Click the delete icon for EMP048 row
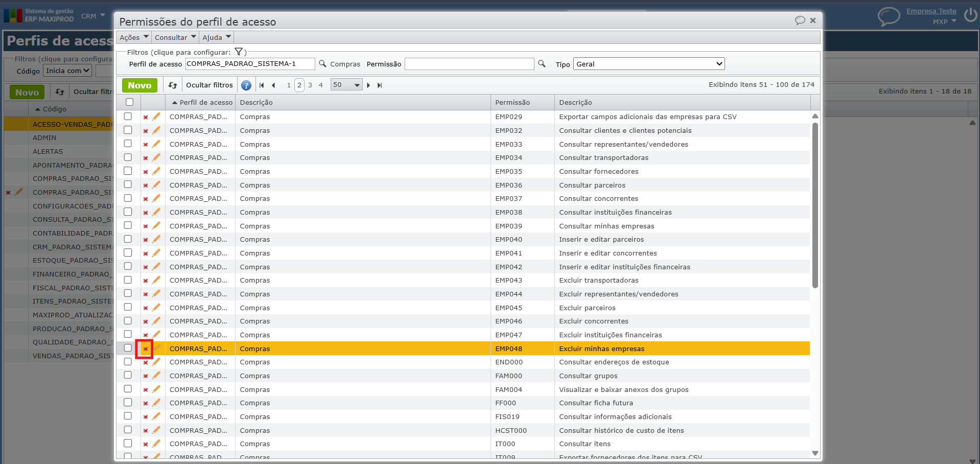This screenshot has height=464, width=980. 146,349
